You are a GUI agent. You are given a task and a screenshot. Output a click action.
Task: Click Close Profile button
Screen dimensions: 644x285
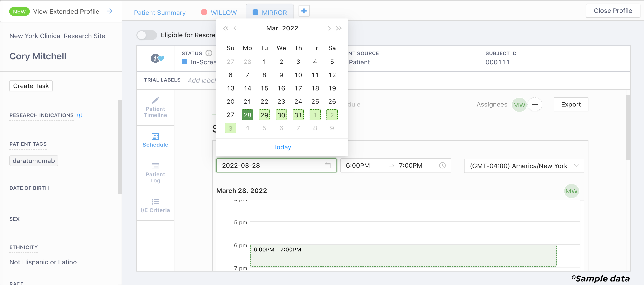(x=613, y=11)
